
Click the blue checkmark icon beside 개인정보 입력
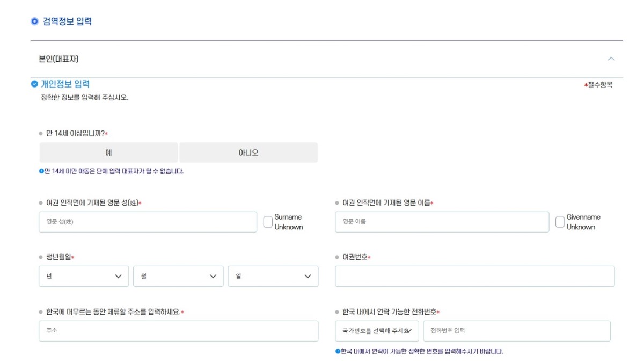click(35, 84)
